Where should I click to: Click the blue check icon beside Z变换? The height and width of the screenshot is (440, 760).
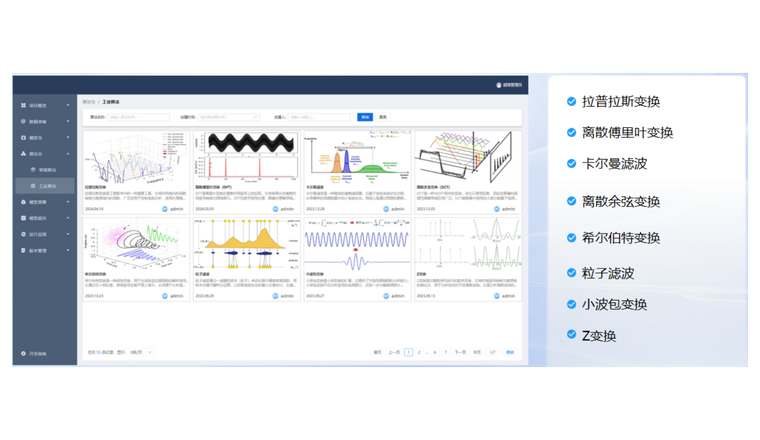coord(571,336)
